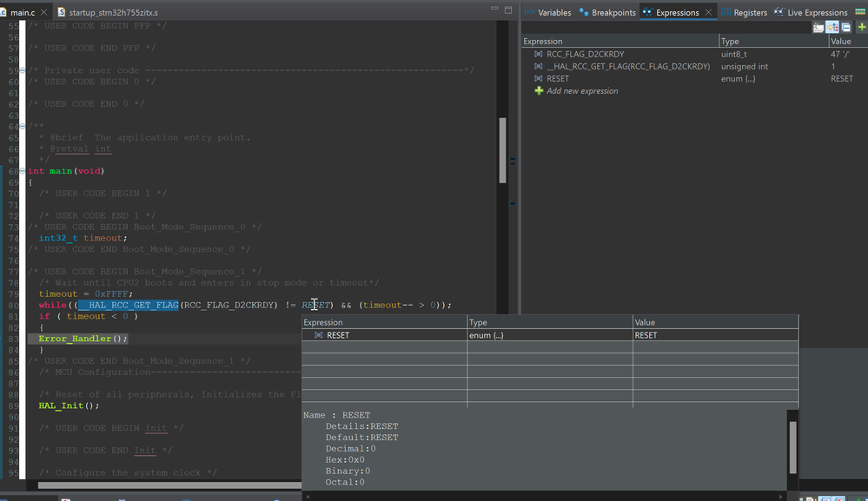Click Collapse All icon in Expressions toolbar
This screenshot has width=868, height=501.
coord(846,28)
